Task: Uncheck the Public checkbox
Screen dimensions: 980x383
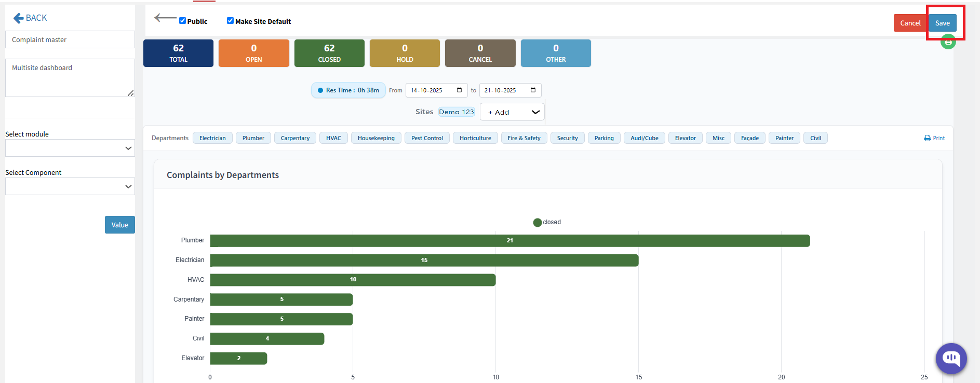Action: point(182,21)
